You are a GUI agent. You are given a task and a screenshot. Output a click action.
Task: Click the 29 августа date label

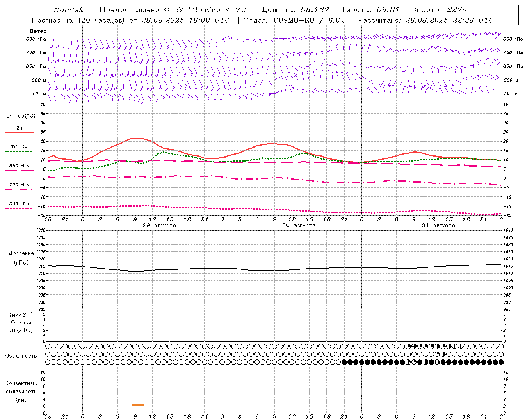tap(160, 226)
